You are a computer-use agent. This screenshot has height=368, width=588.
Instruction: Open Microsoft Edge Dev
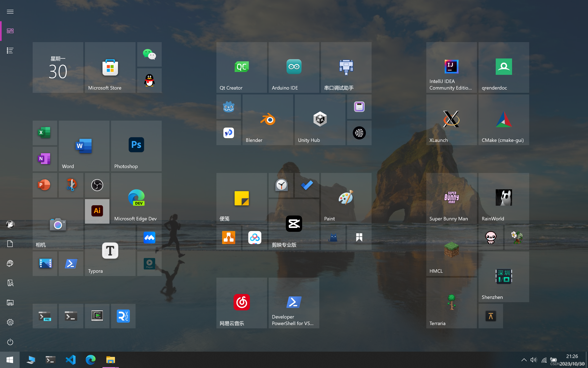point(136,198)
